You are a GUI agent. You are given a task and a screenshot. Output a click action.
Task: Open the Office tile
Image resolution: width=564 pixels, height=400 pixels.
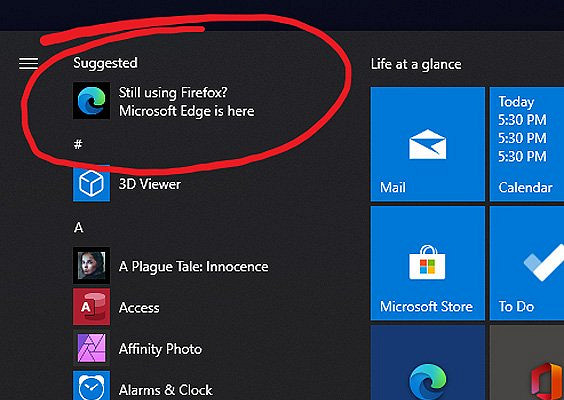tap(527, 363)
